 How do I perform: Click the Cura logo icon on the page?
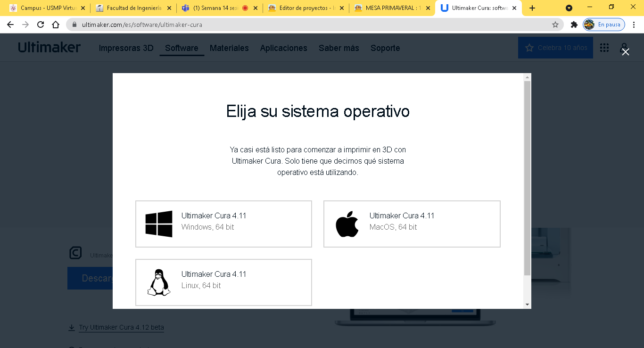[75, 253]
